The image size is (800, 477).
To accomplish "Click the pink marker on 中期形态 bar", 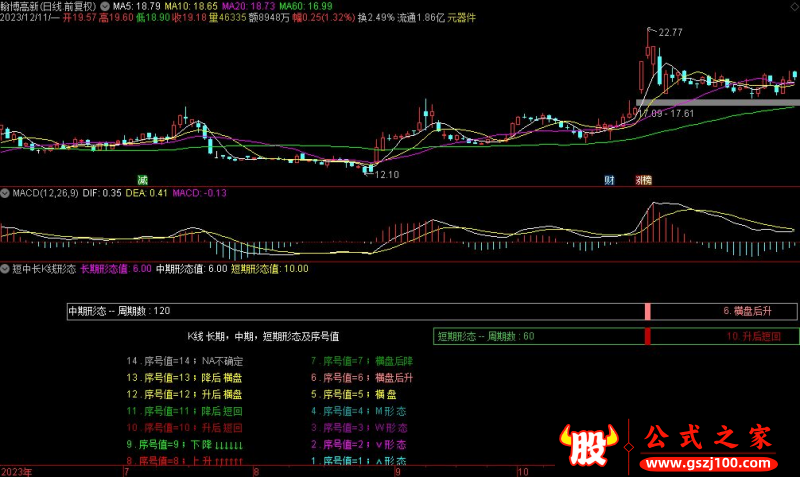I will point(647,311).
